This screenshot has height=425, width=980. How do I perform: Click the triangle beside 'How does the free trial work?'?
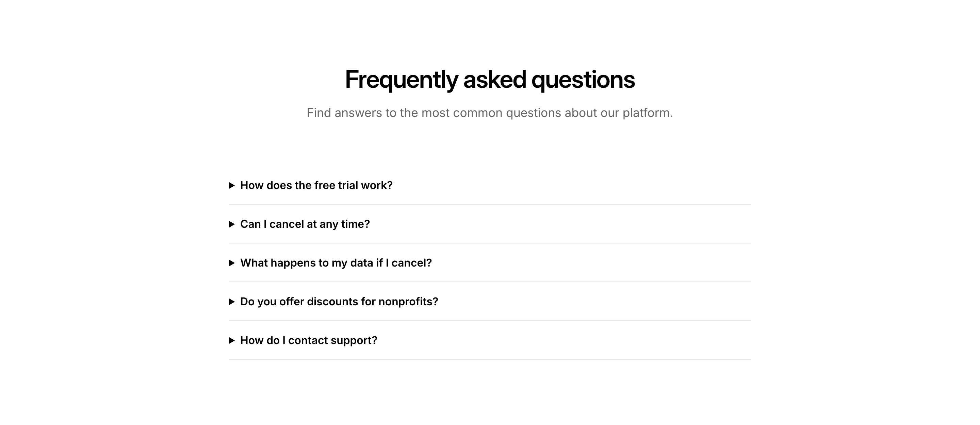pyautogui.click(x=231, y=186)
